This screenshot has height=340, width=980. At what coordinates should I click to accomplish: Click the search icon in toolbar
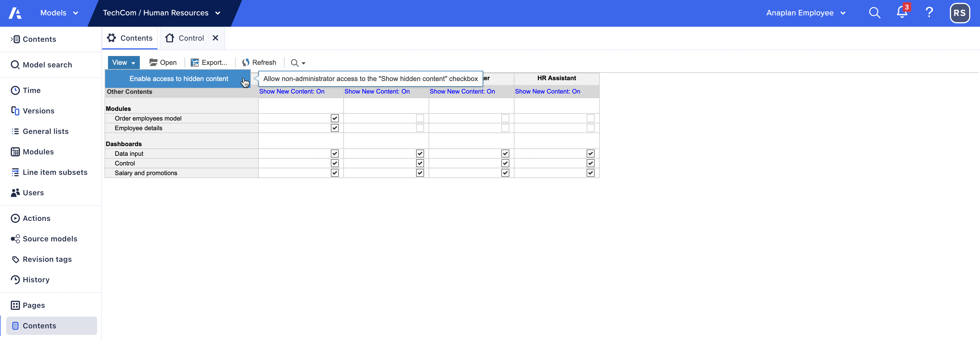[x=297, y=63]
